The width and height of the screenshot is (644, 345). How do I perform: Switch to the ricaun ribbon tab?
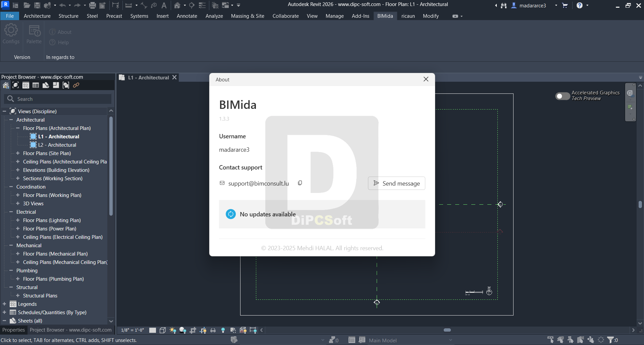pos(408,16)
